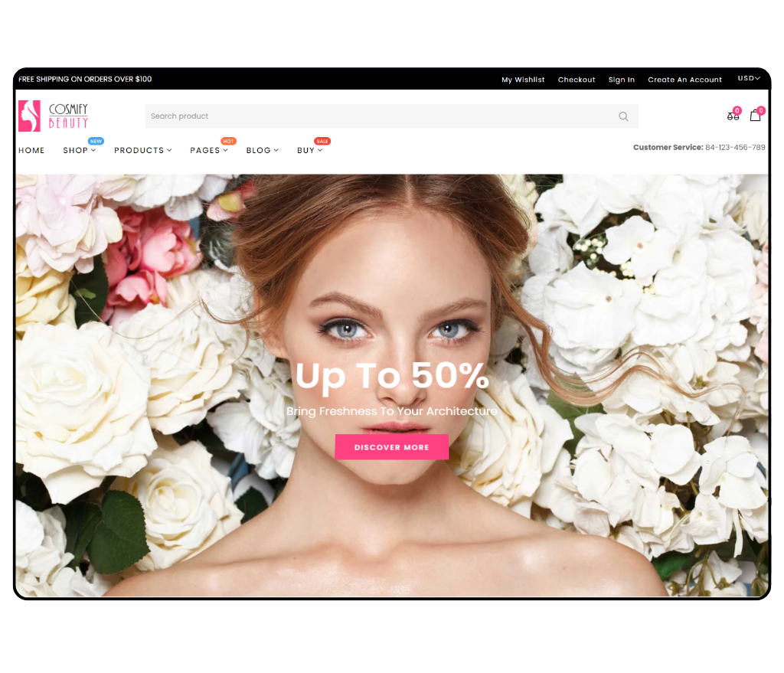This screenshot has width=784, height=673.
Task: Expand the Pages menu dropdown
Action: (208, 151)
